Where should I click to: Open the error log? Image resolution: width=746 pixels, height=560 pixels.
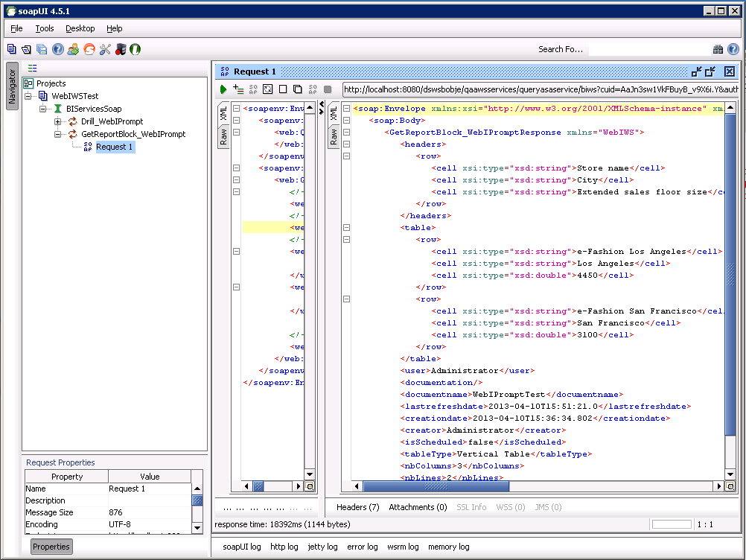[x=362, y=547]
